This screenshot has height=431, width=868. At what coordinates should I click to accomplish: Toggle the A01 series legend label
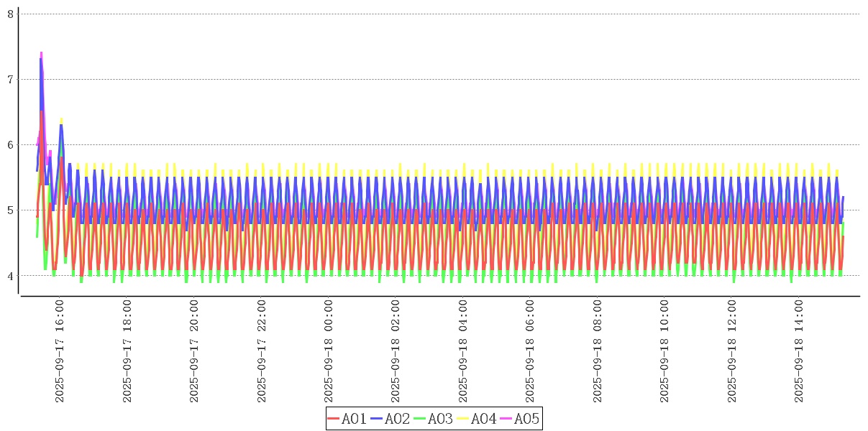pyautogui.click(x=355, y=419)
